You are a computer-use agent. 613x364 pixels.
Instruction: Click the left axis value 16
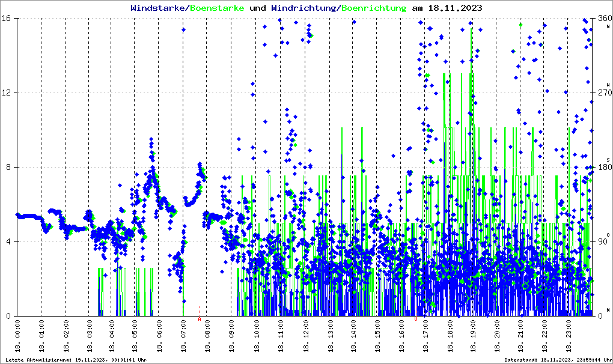click(8, 19)
